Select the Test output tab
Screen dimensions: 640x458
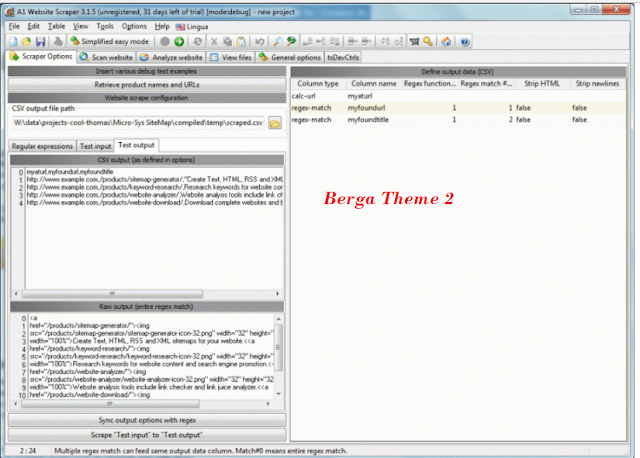point(136,145)
